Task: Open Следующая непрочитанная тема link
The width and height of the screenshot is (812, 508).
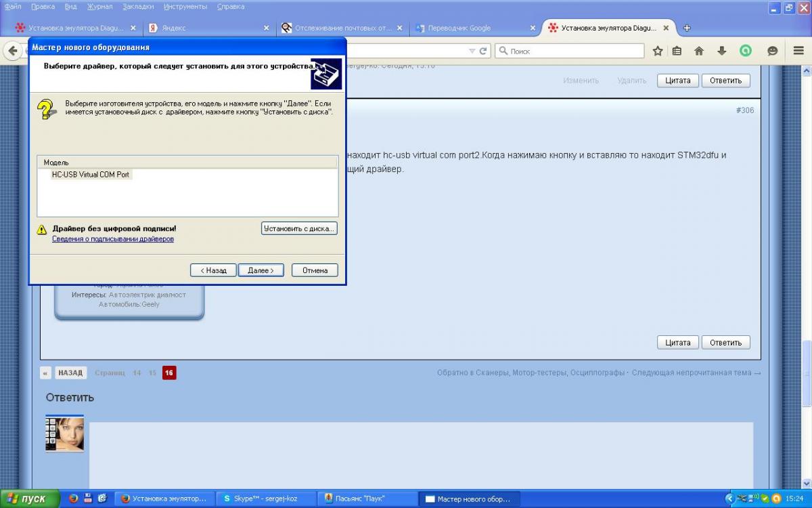Action: coord(696,373)
